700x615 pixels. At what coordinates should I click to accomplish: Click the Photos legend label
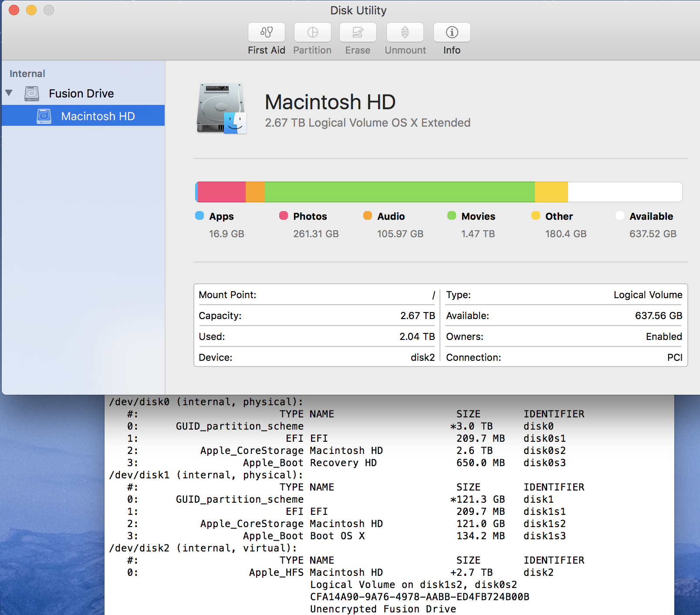(x=310, y=216)
